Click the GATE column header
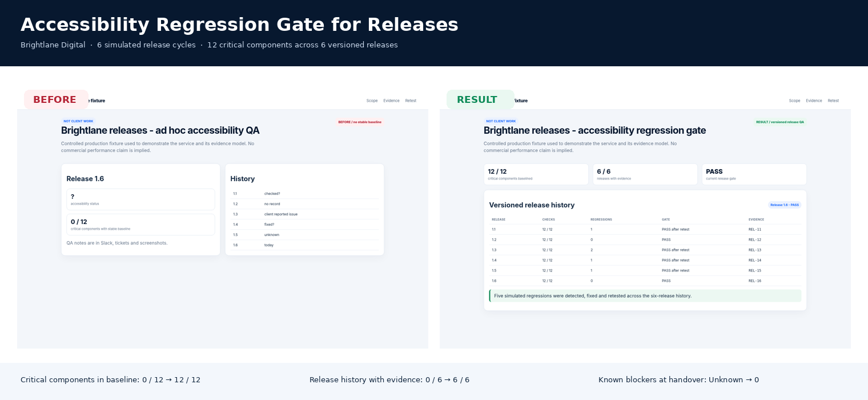 (665, 219)
